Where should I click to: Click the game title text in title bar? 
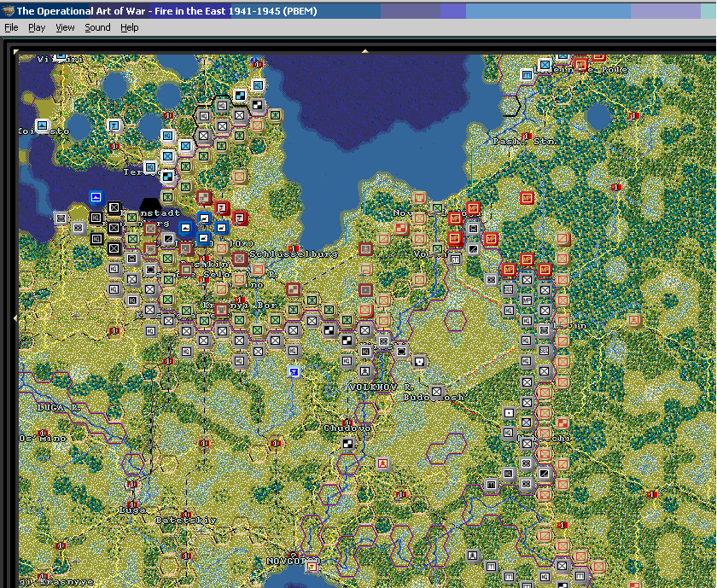167,11
